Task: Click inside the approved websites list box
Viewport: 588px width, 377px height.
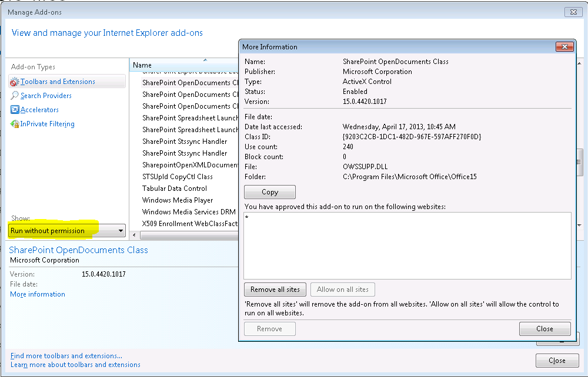Action: pyautogui.click(x=407, y=245)
